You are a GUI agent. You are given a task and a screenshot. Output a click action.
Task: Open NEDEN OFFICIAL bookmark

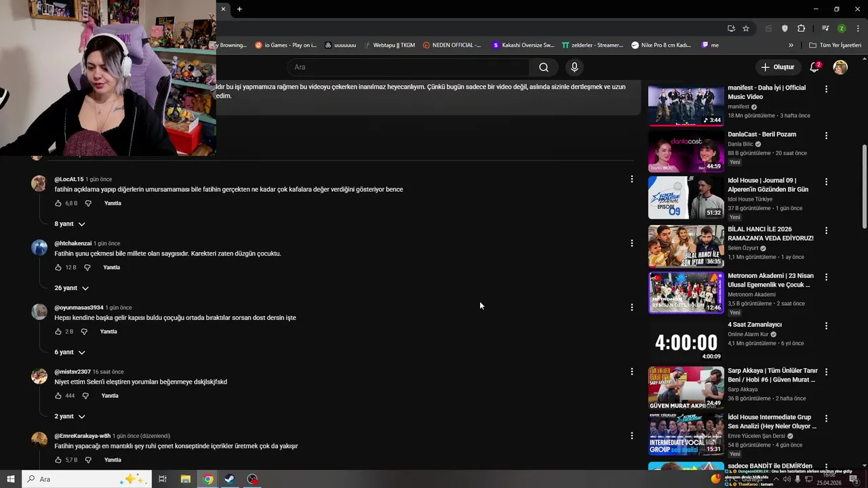(x=452, y=45)
